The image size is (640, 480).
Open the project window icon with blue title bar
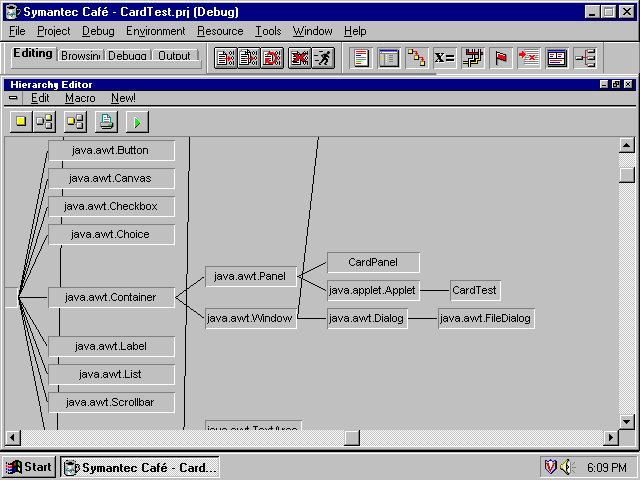389,58
